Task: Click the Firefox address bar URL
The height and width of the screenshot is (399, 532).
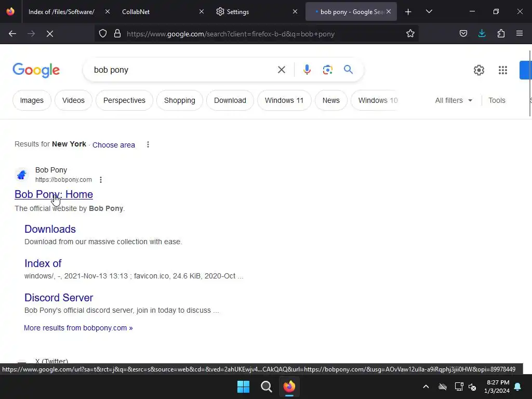Action: point(231,34)
